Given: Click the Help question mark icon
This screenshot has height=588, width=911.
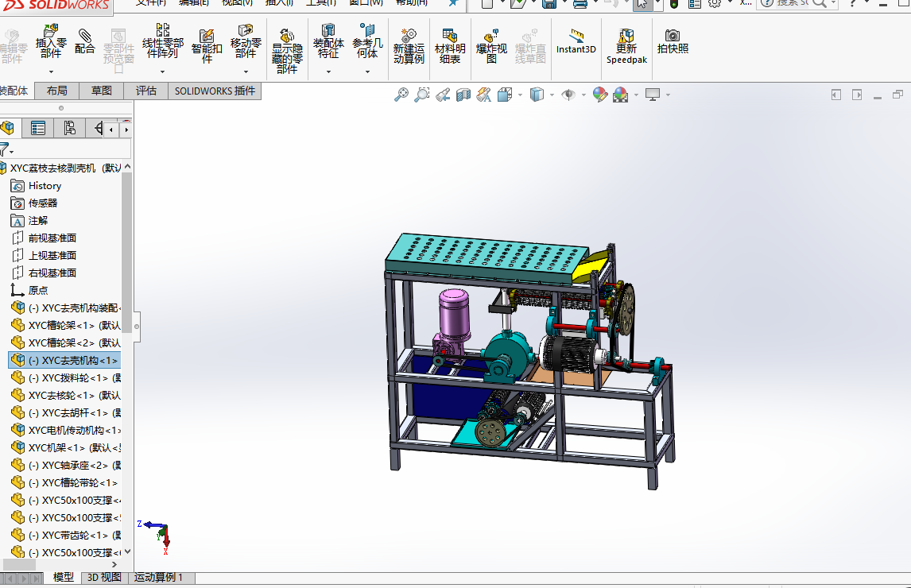Looking at the screenshot, I should click(x=852, y=3).
